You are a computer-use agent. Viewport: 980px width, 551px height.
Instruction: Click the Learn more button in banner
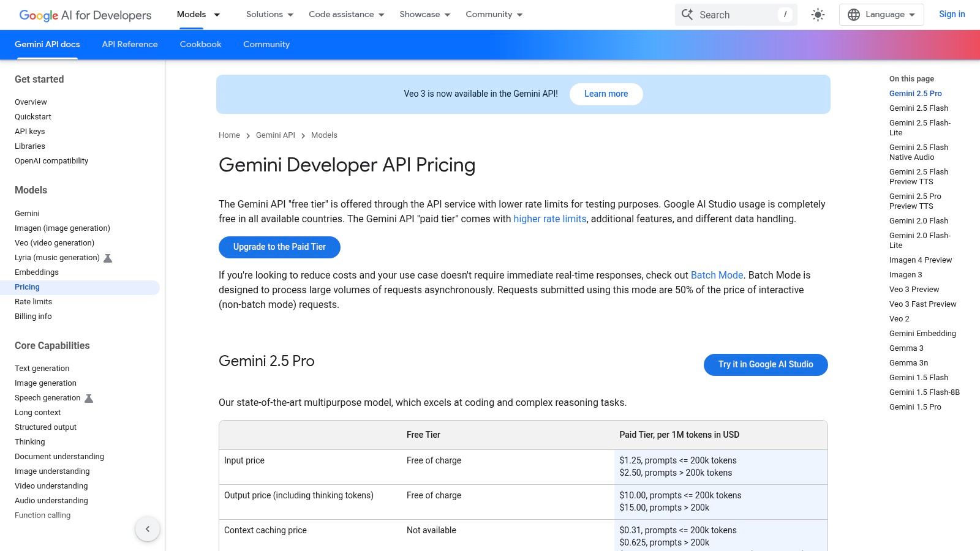coord(606,94)
